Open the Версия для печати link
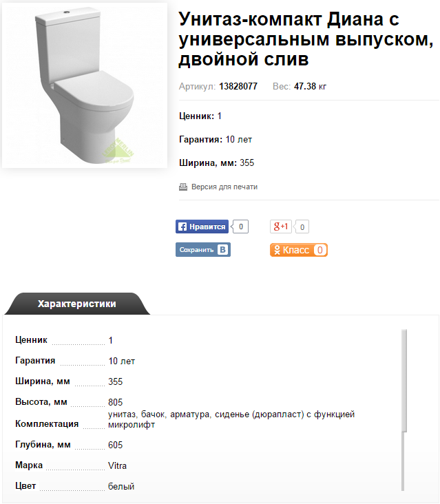Screen dimensions: 440x504 [x=224, y=187]
